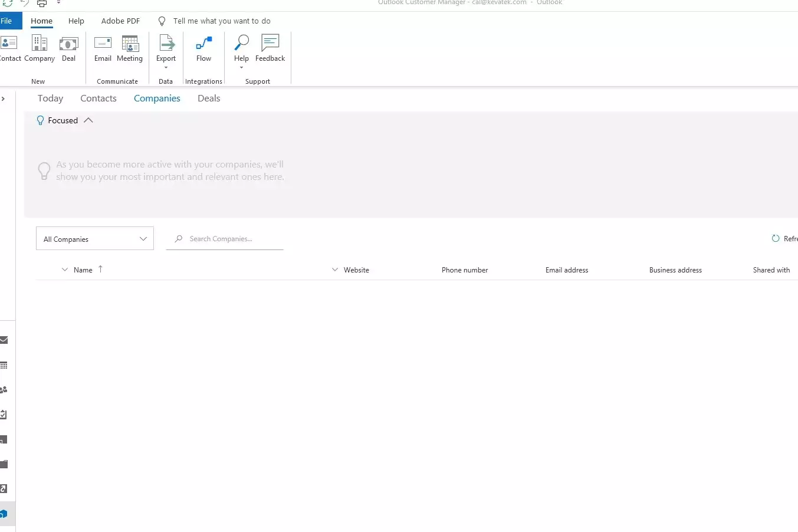798x532 pixels.
Task: Switch to the Contacts tab
Action: (x=98, y=98)
